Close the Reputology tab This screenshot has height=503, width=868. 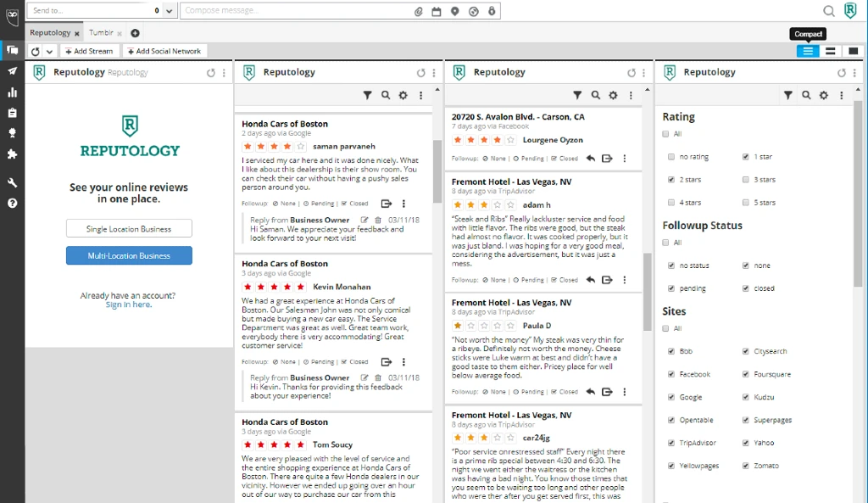tap(77, 34)
